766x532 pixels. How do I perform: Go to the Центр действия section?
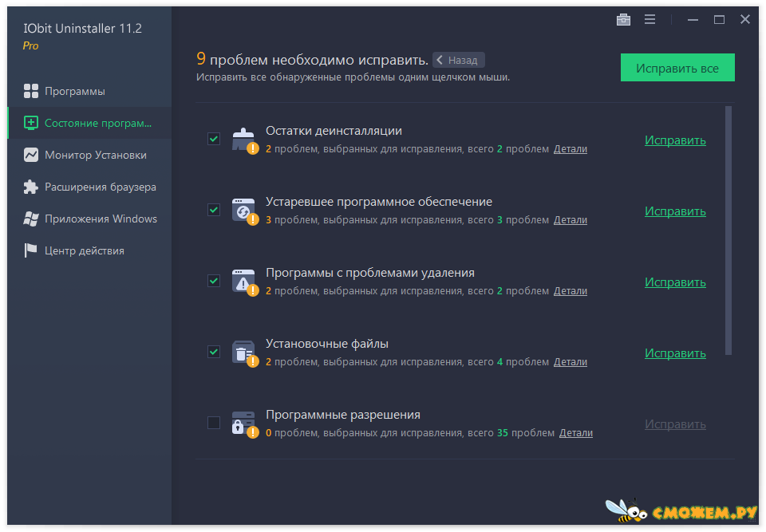(89, 250)
